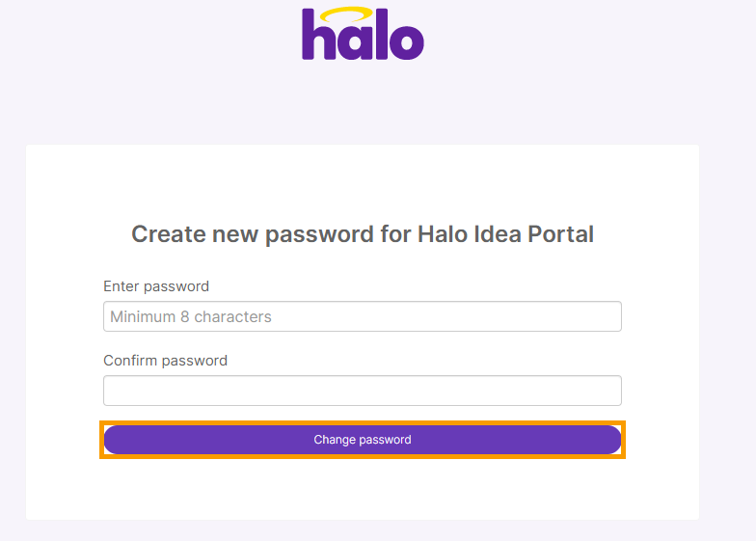Image resolution: width=756 pixels, height=541 pixels.
Task: Click the word for in the heading
Action: pyautogui.click(x=395, y=234)
